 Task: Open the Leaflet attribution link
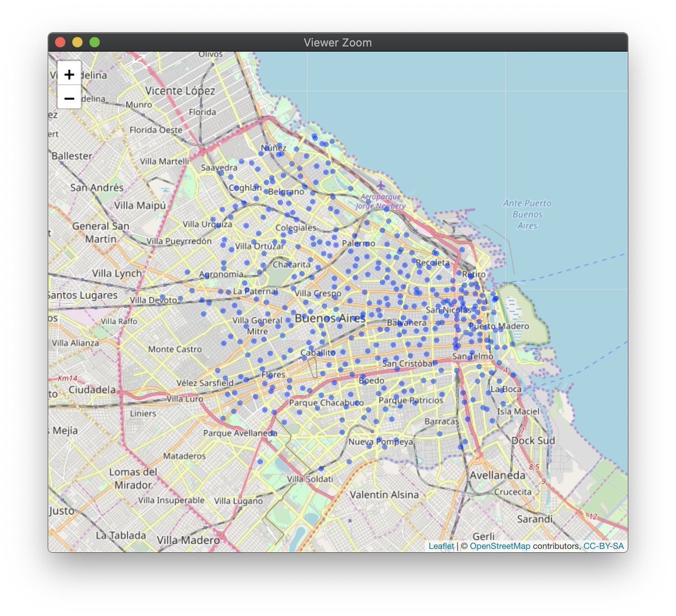441,546
